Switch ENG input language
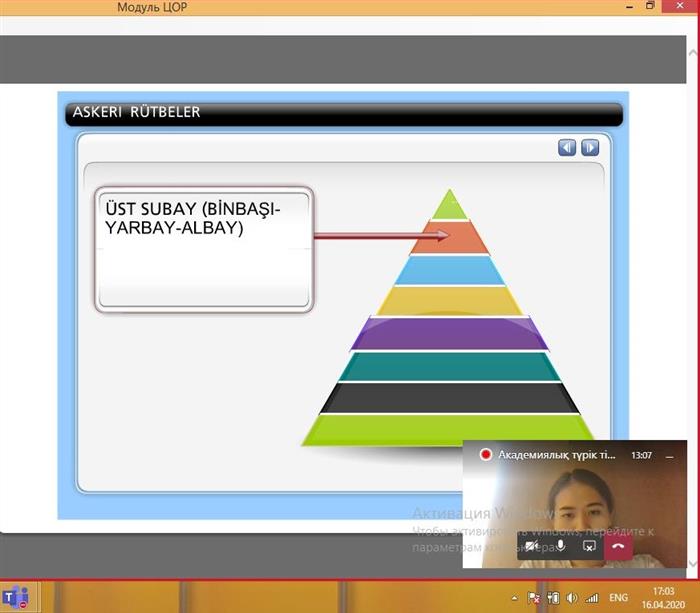 click(618, 598)
